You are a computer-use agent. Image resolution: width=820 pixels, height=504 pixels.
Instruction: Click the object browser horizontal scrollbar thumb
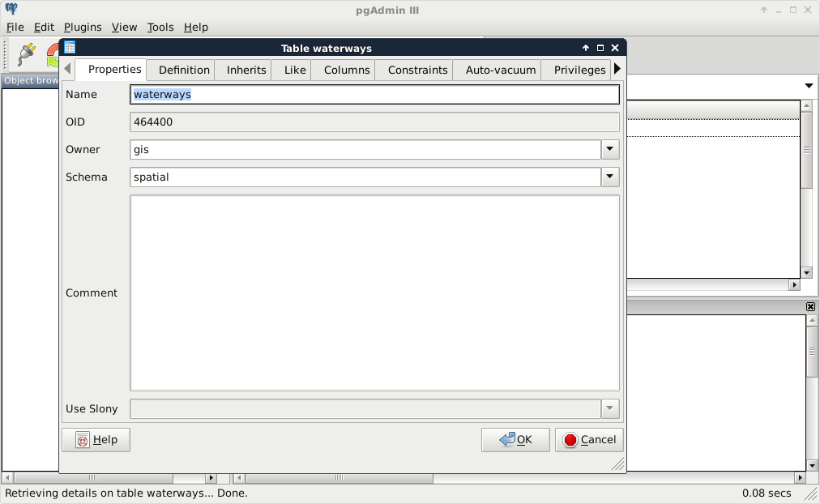click(x=94, y=478)
